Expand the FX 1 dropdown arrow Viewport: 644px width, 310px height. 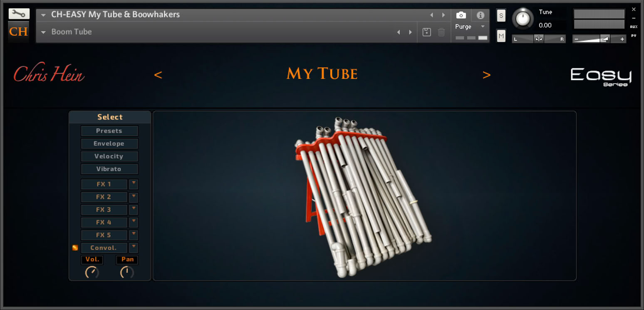[x=134, y=184]
